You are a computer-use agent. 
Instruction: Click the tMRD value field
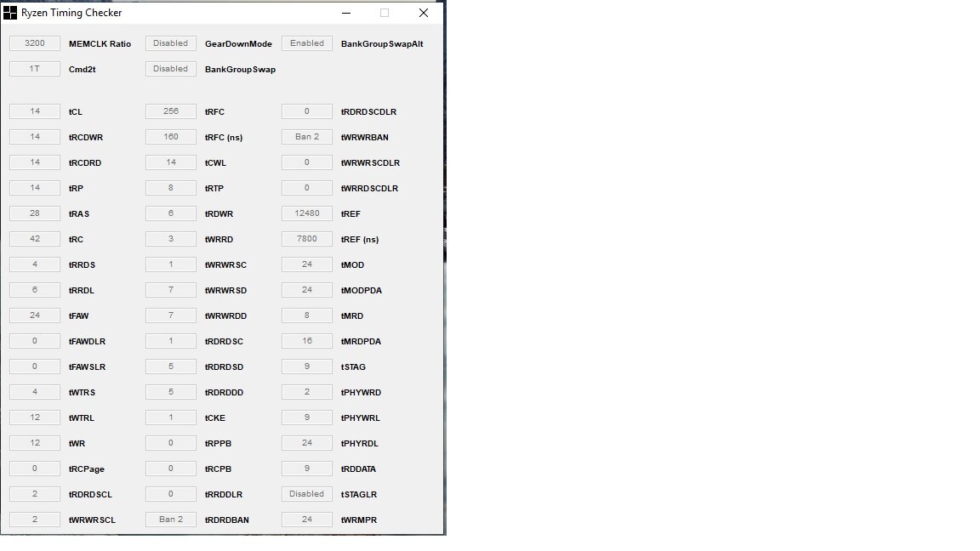307,315
